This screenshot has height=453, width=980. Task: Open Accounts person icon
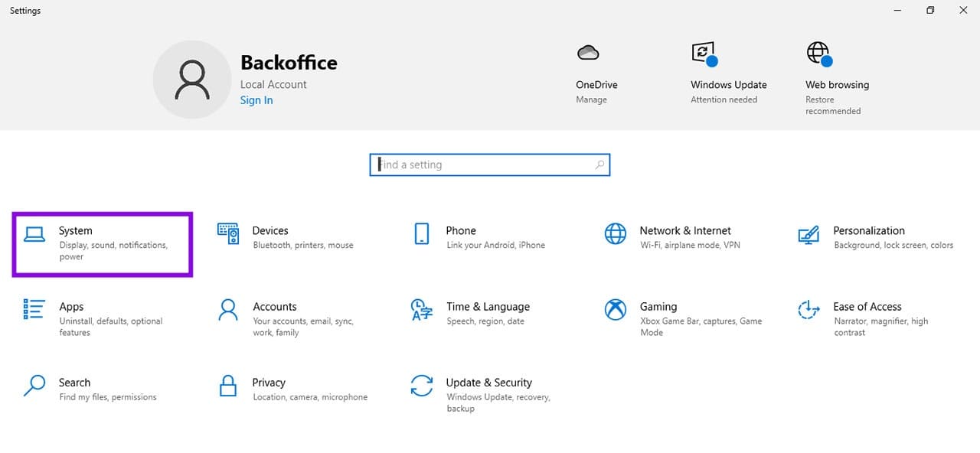tap(228, 310)
